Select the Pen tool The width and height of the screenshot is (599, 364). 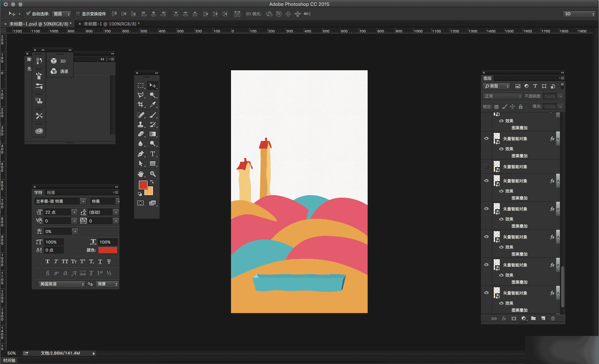(141, 154)
